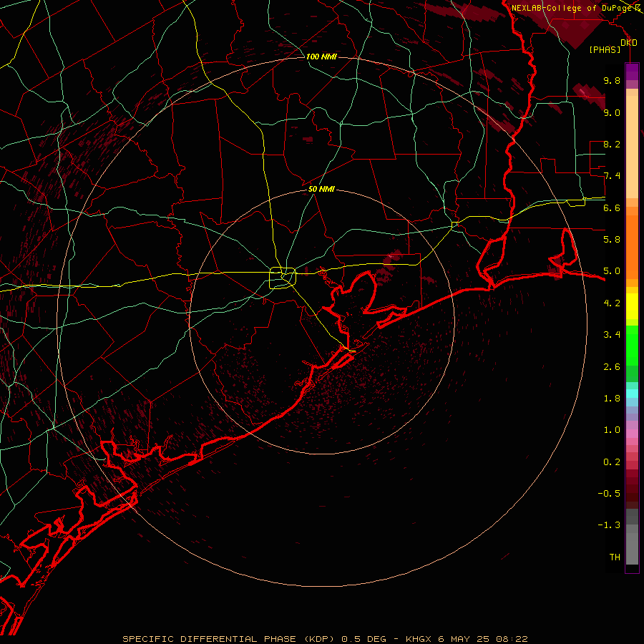
Task: Click the 6.6 value on the scale
Action: (x=612, y=208)
